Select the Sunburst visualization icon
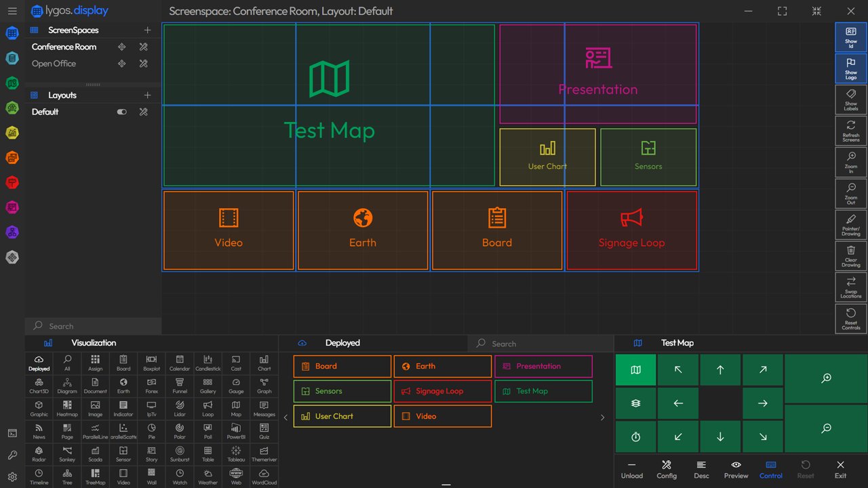Viewport: 868px width, 488px height. pyautogui.click(x=180, y=453)
